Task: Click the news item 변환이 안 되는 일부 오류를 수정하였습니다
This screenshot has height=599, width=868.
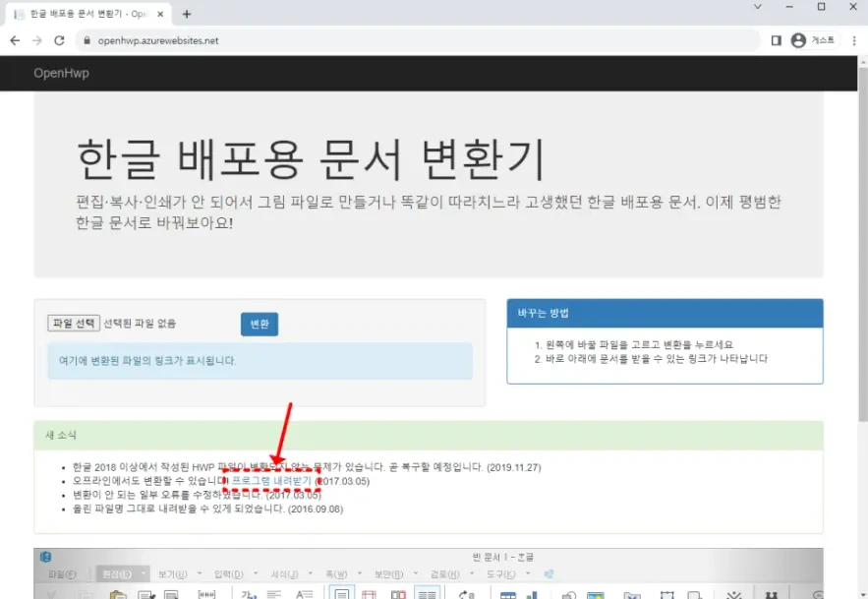Action: coord(197,495)
